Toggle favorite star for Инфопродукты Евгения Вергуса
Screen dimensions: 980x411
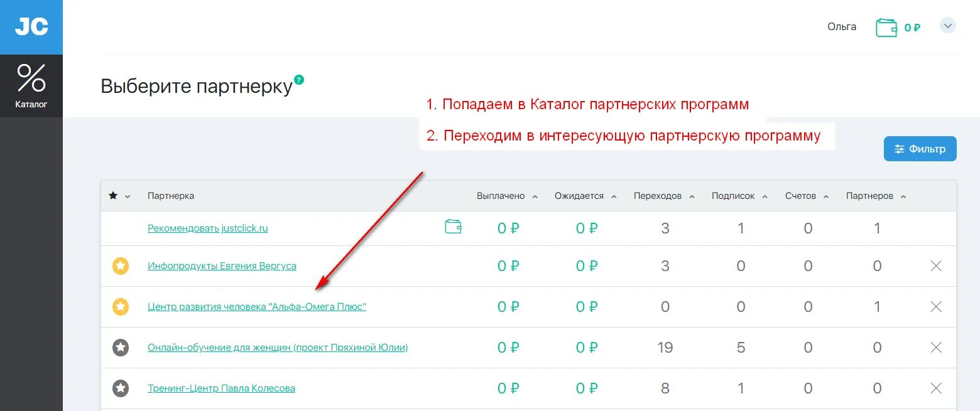point(121,266)
